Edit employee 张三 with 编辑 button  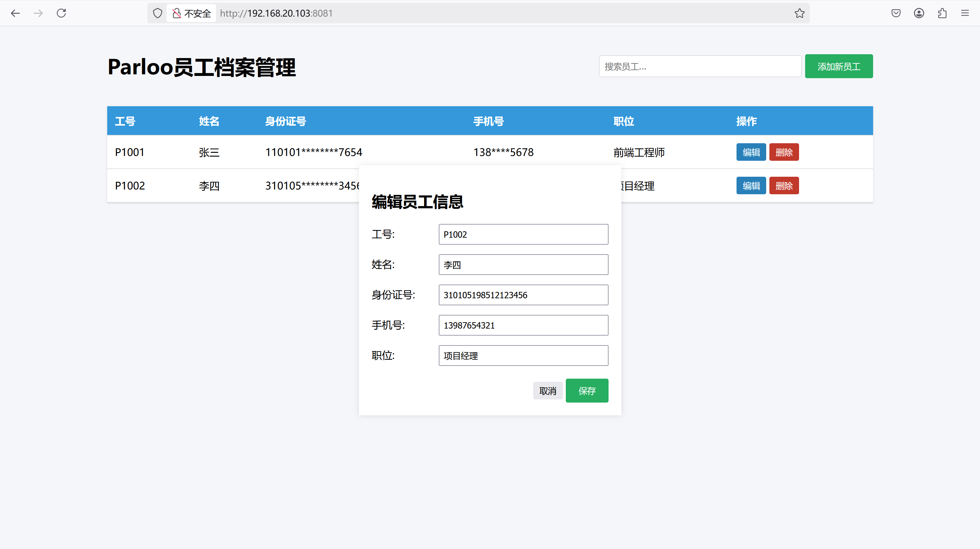751,152
